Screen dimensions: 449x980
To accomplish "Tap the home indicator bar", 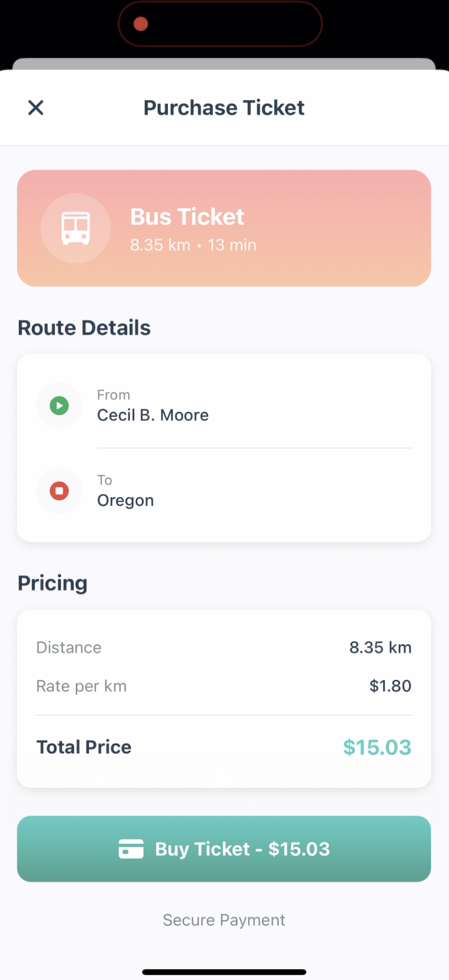I will coord(224,972).
